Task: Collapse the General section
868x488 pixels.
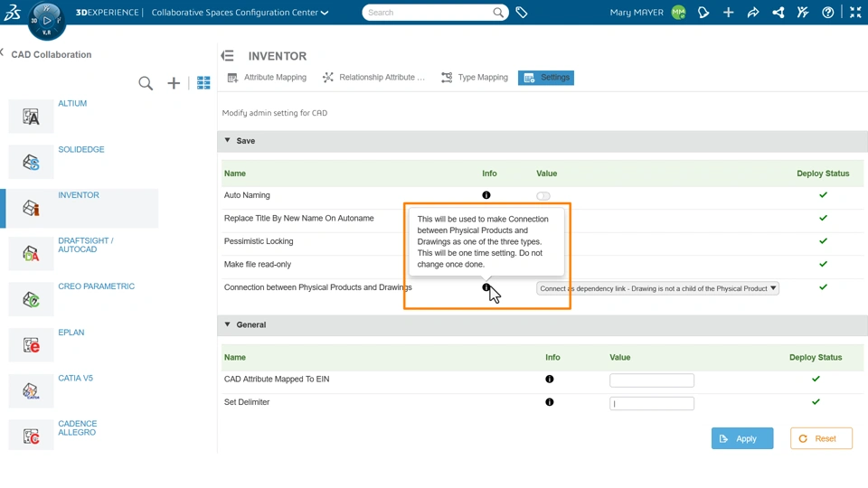Action: click(228, 324)
